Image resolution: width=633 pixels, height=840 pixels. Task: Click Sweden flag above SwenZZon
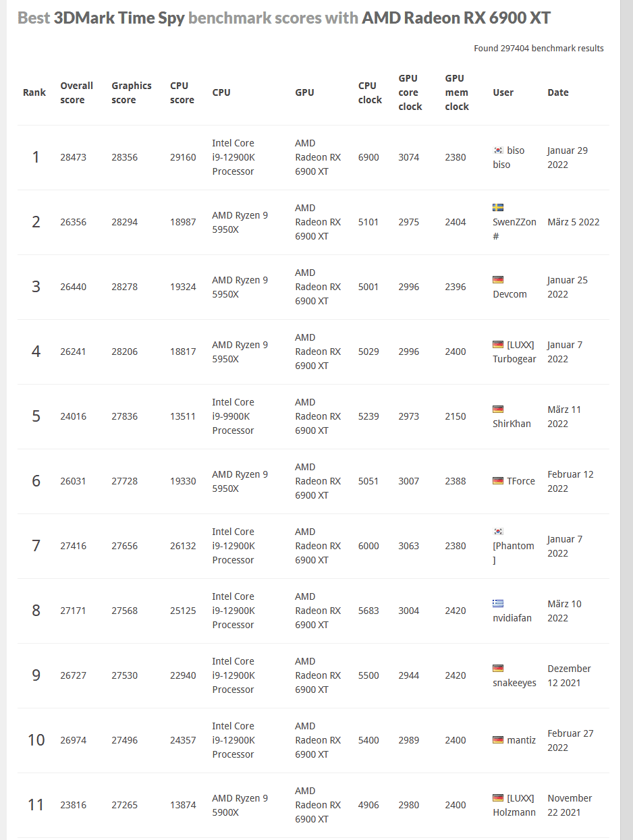[x=498, y=208]
